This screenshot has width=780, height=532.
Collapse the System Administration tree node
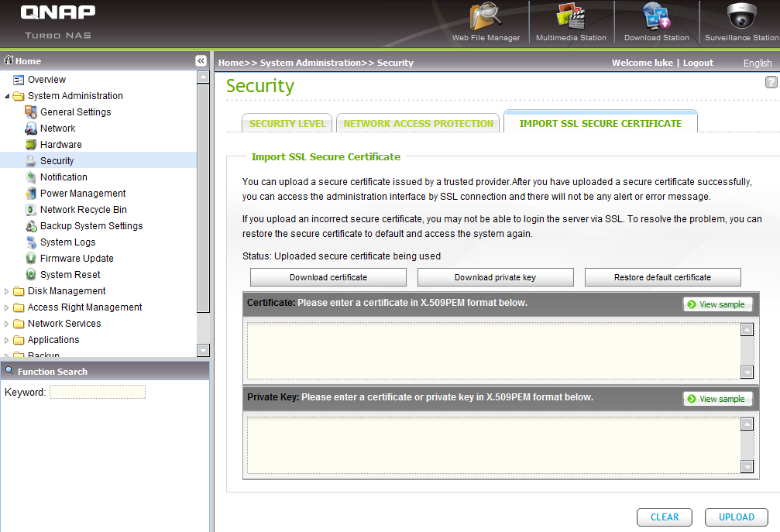[x=8, y=97]
